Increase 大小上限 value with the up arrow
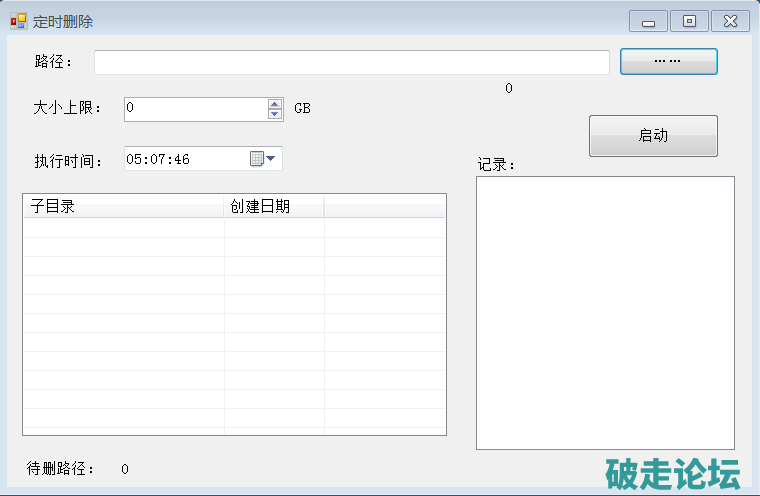760x496 pixels. [x=275, y=103]
